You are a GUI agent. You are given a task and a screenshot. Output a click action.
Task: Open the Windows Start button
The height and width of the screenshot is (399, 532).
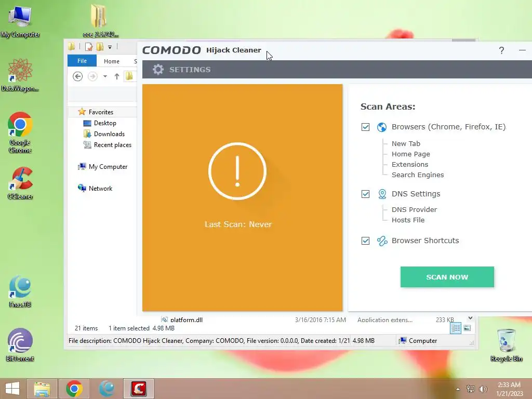pos(12,389)
